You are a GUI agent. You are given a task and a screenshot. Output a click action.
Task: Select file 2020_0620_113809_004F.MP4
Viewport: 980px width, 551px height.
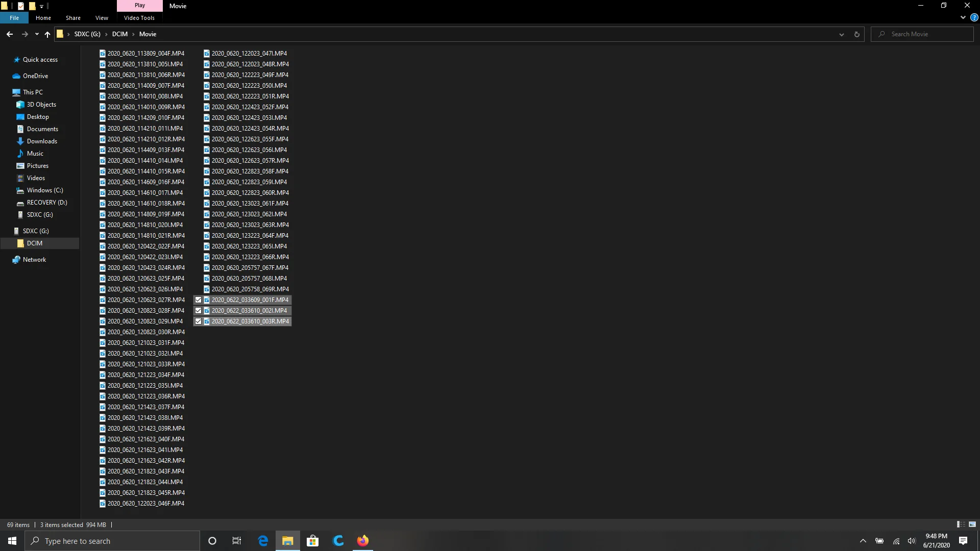pos(146,53)
